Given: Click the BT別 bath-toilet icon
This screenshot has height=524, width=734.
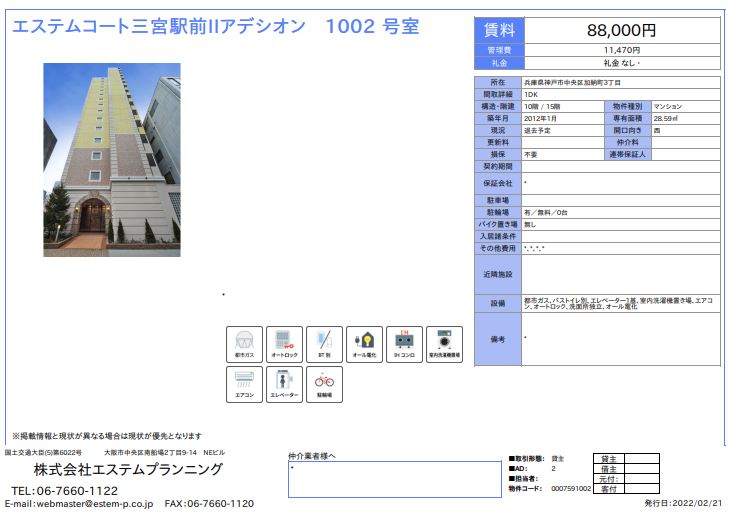Looking at the screenshot, I should 324,345.
